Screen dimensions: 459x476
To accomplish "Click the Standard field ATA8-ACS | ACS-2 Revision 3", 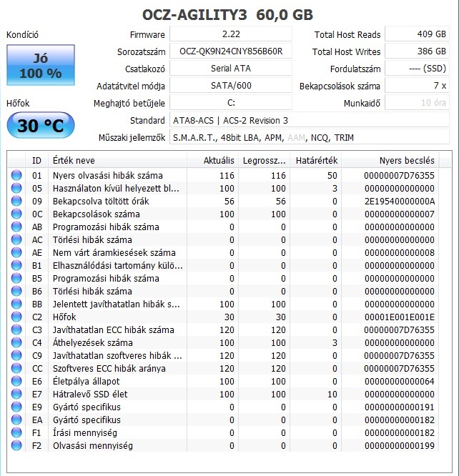I will click(x=310, y=120).
